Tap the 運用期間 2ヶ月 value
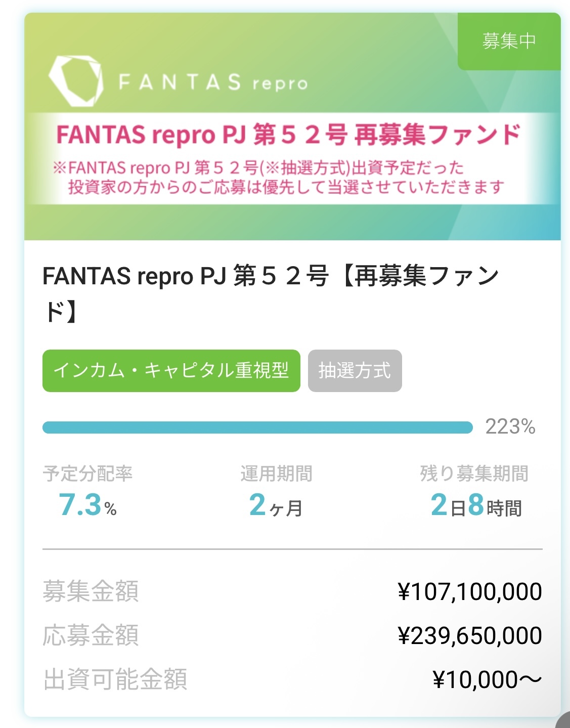The image size is (570, 728). tap(276, 506)
